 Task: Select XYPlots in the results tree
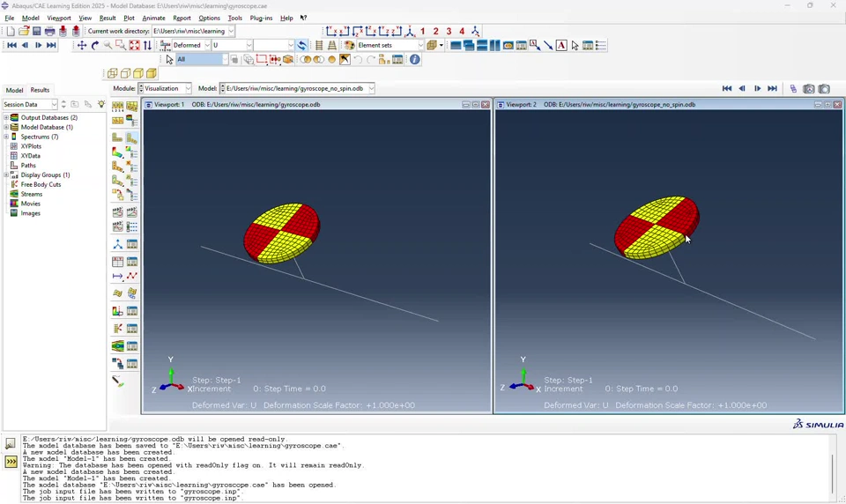coord(31,146)
